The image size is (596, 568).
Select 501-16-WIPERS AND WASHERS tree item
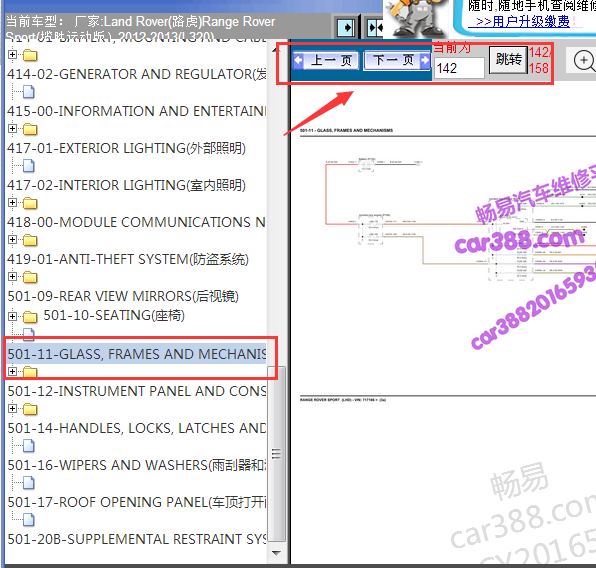click(x=136, y=465)
